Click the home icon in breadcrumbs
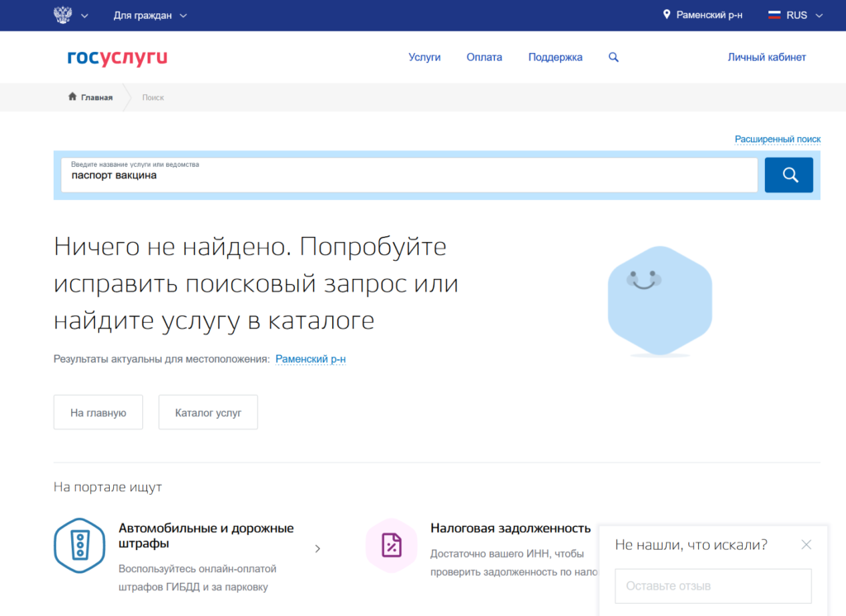846x616 pixels. (x=73, y=97)
